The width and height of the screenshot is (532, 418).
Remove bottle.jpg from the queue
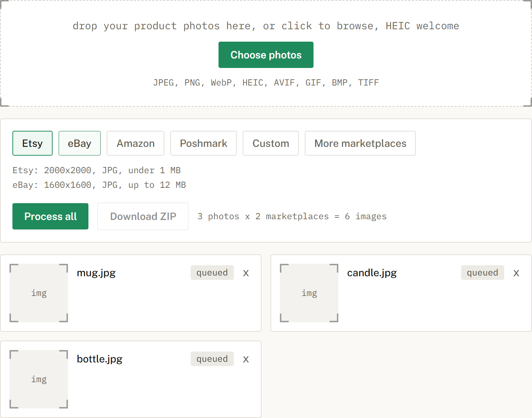246,359
